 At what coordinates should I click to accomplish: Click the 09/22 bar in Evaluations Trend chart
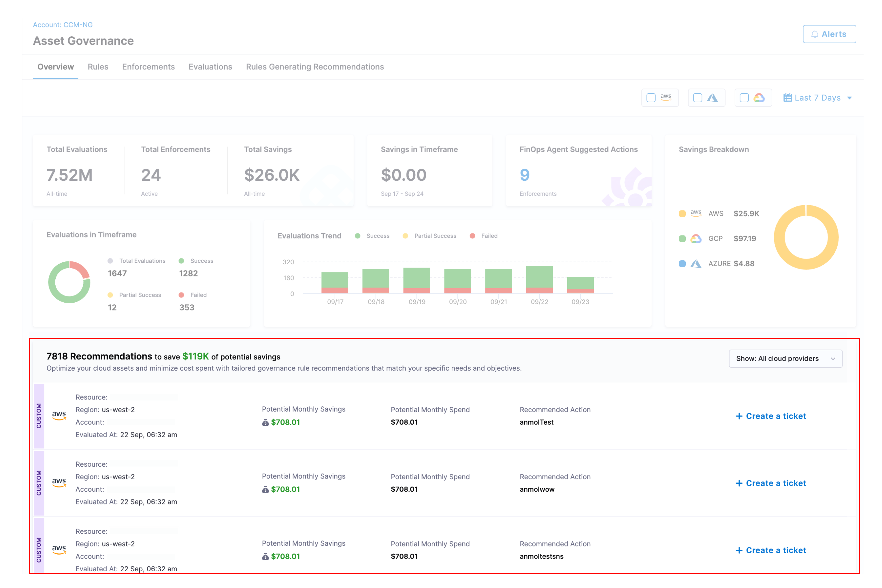click(x=539, y=279)
